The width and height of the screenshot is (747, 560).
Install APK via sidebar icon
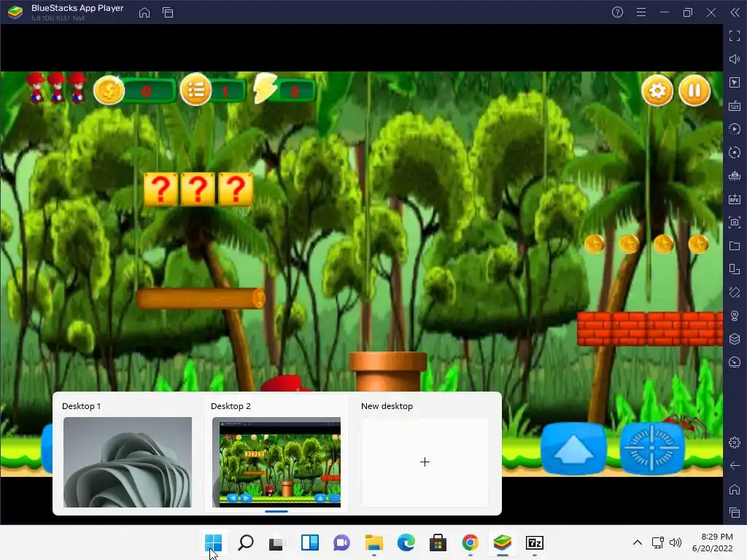735,199
